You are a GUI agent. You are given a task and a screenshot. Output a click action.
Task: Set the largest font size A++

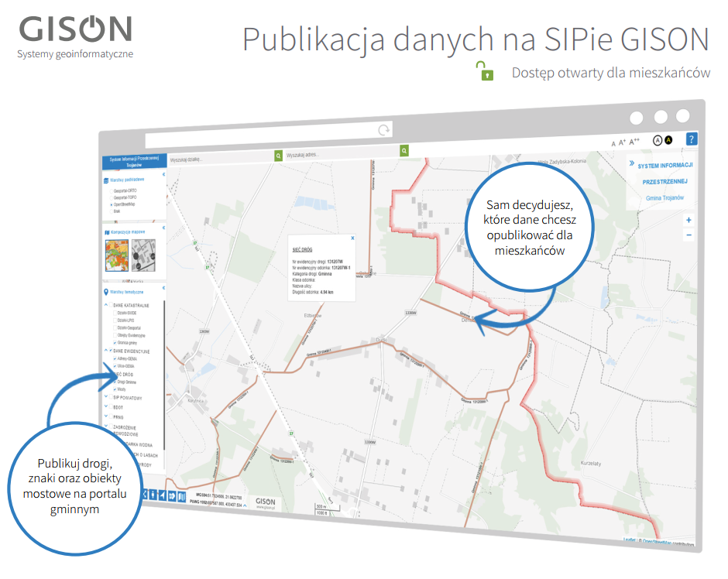tap(634, 142)
